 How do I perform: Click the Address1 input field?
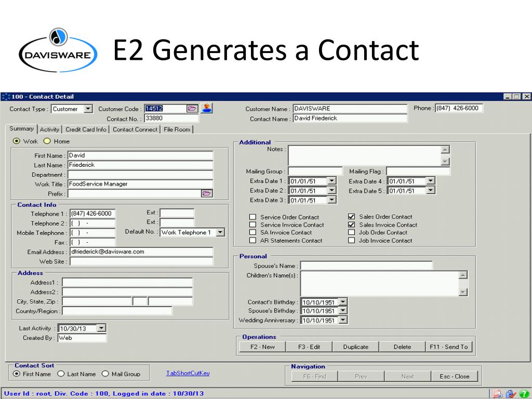pyautogui.click(x=127, y=282)
